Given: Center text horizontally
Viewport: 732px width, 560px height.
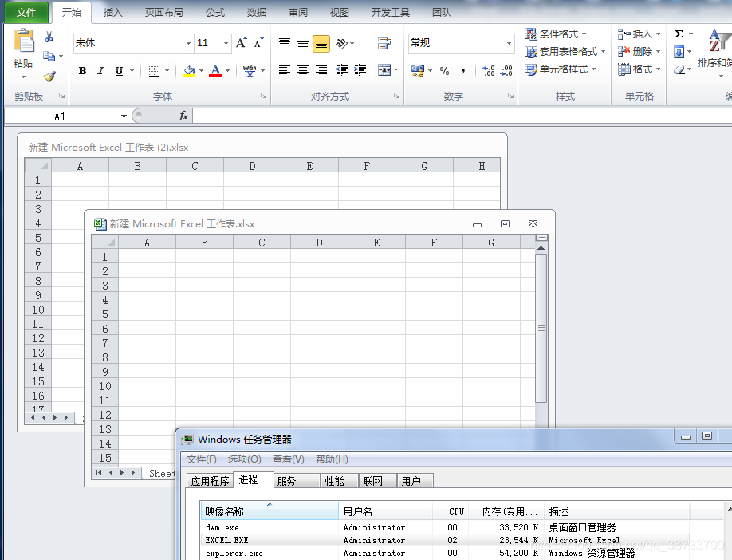Looking at the screenshot, I should [x=303, y=70].
